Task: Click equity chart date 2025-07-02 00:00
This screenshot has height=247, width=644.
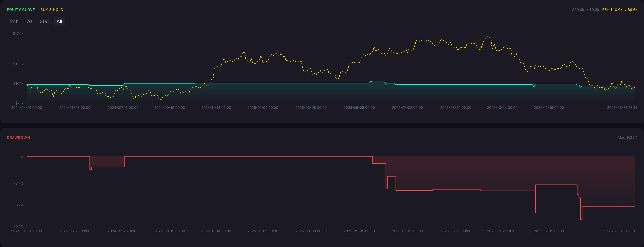Action: point(408,108)
